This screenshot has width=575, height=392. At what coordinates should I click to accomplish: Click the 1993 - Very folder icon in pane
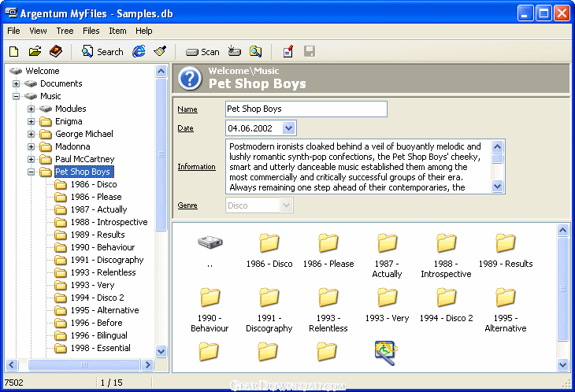pos(388,297)
